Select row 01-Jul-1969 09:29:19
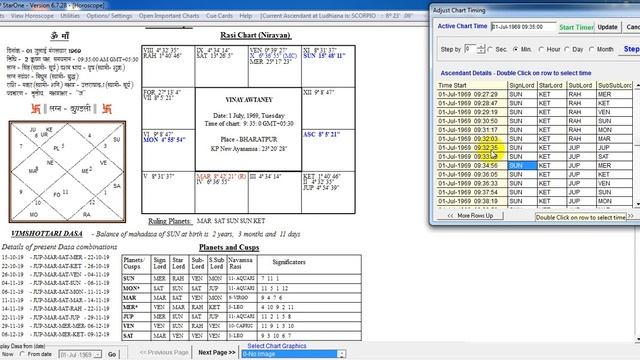Screen dimensions: 640x360 (x=535, y=112)
